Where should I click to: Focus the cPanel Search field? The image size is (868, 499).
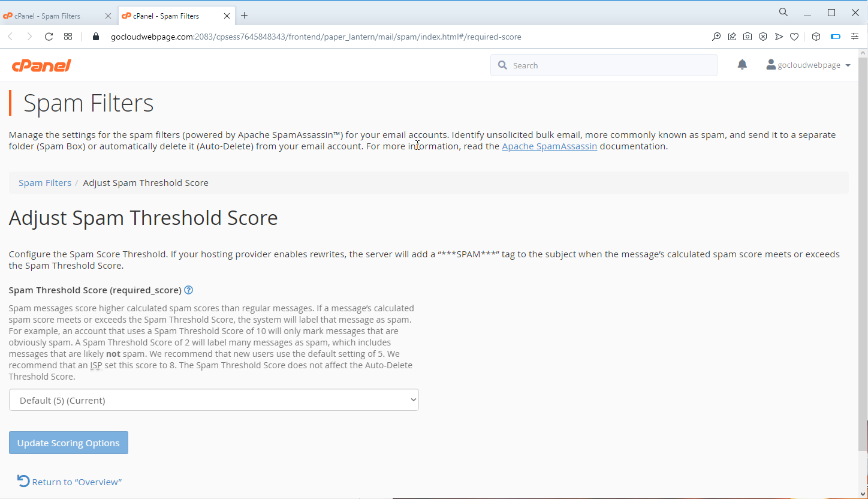[604, 65]
